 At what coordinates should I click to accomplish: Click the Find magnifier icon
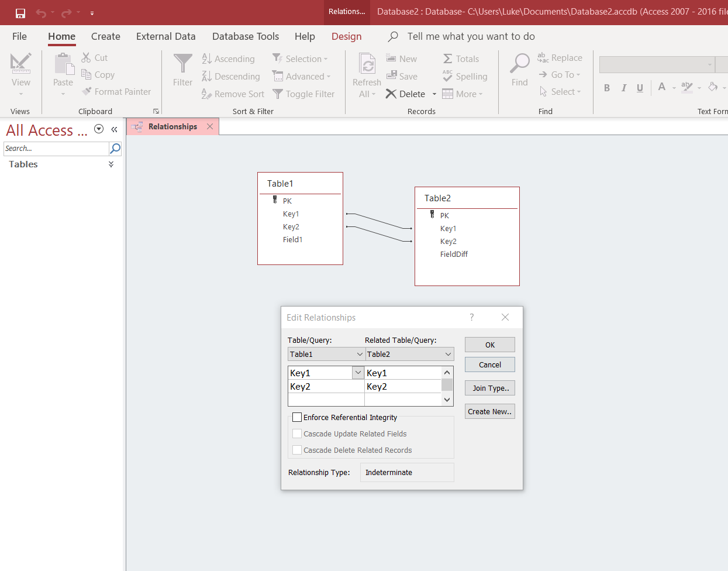[x=519, y=63]
